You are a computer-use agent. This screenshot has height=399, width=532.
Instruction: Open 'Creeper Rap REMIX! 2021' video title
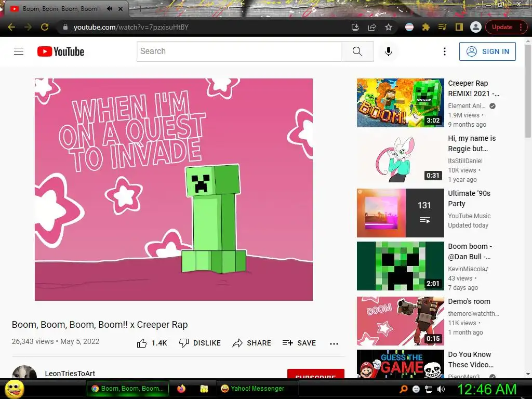(473, 88)
